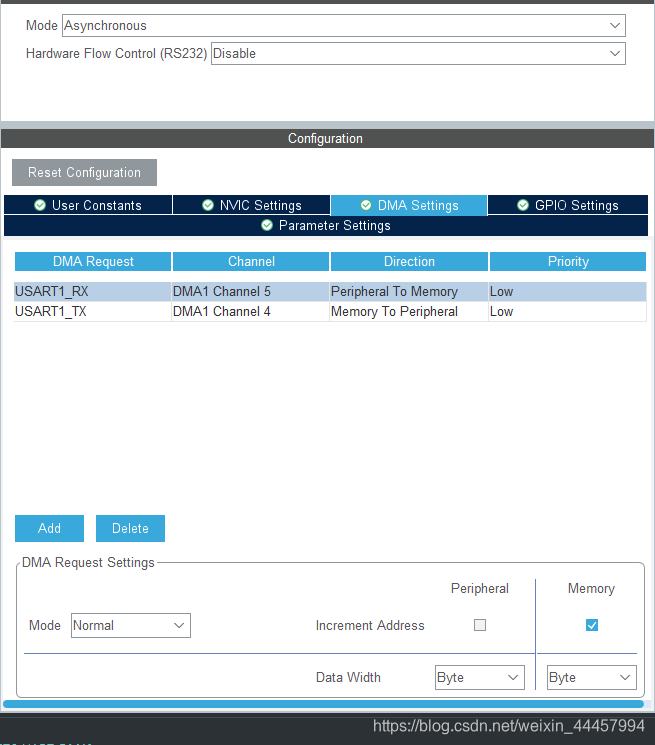
Task: Click the DMA Request column header
Action: pos(93,262)
